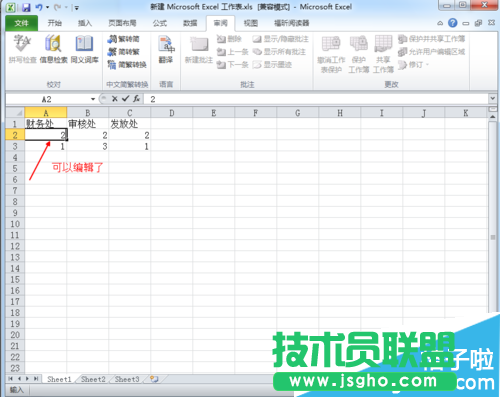
Task: Select cell C2 containing value 2
Action: 130,135
